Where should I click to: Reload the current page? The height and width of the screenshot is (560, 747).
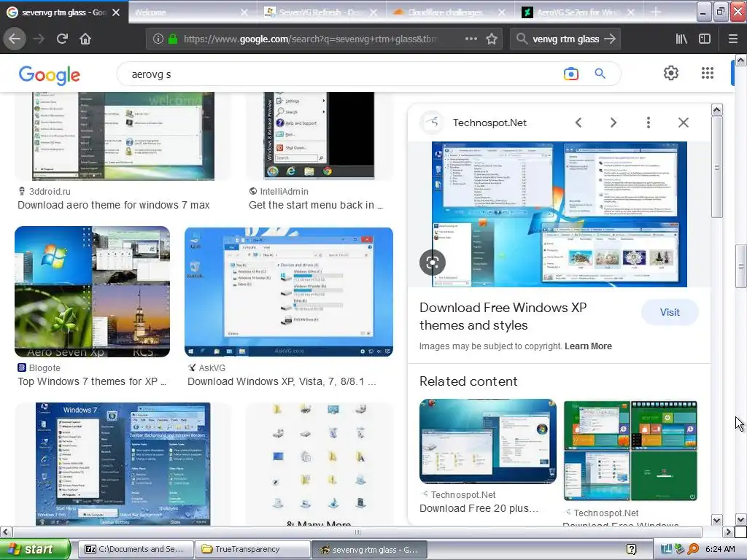[x=62, y=39]
